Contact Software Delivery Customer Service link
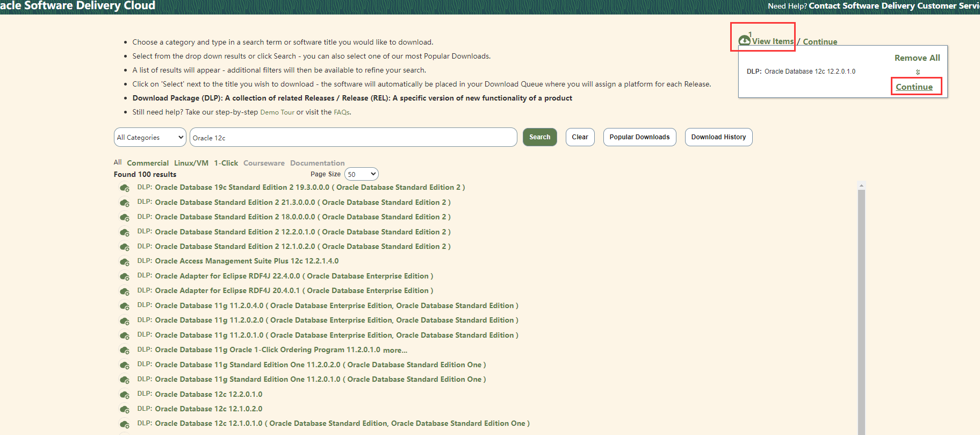The image size is (980, 435). [x=894, y=6]
